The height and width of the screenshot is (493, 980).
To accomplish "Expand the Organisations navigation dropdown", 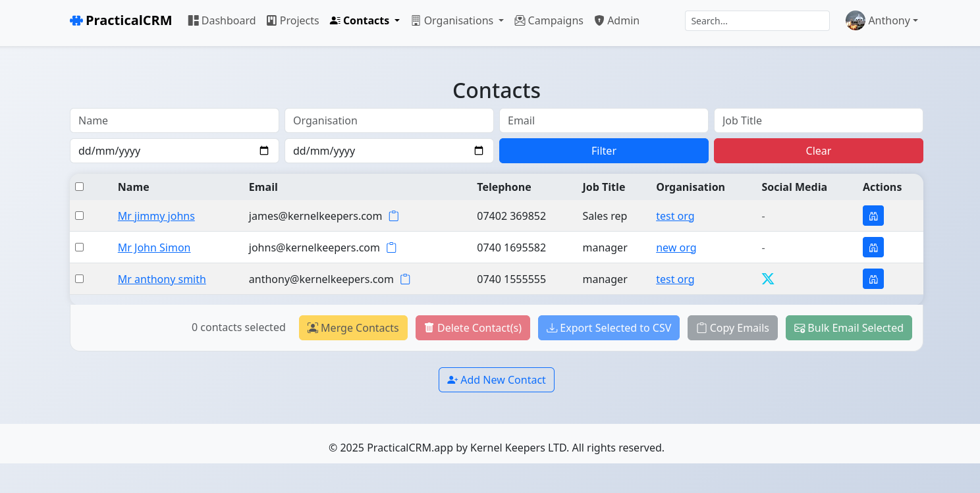I will point(458,20).
